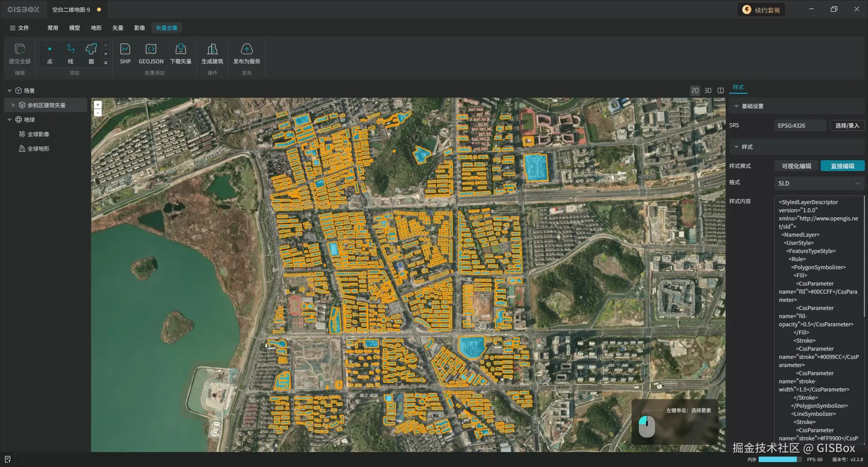Open the 常用 ribbon tab

53,28
